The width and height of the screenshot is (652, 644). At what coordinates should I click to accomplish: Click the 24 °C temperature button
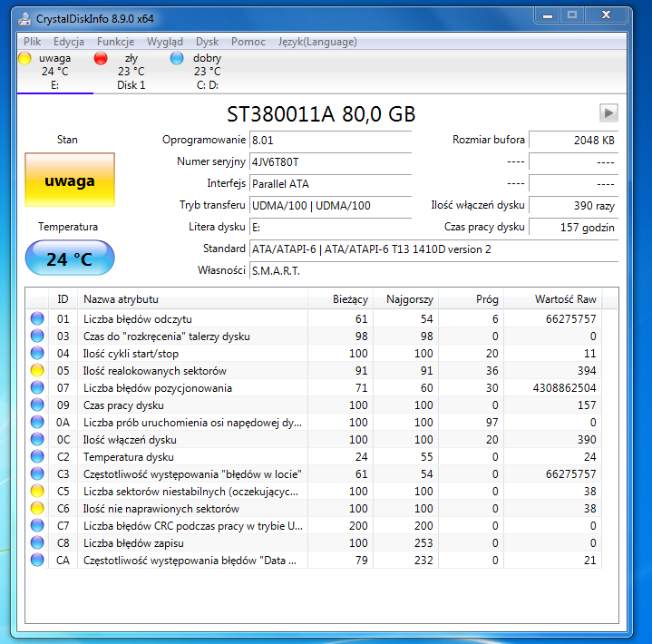click(x=70, y=258)
